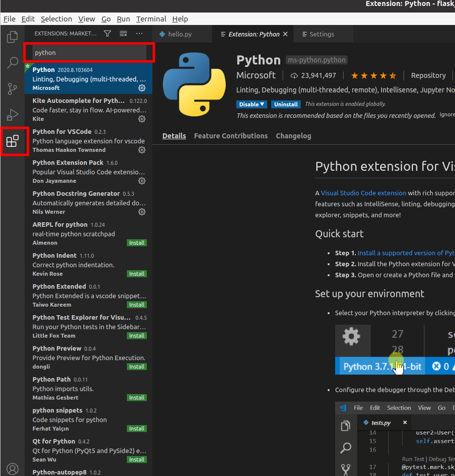This screenshot has width=455, height=476.
Task: Install the Python Extended extension
Action: [136, 305]
